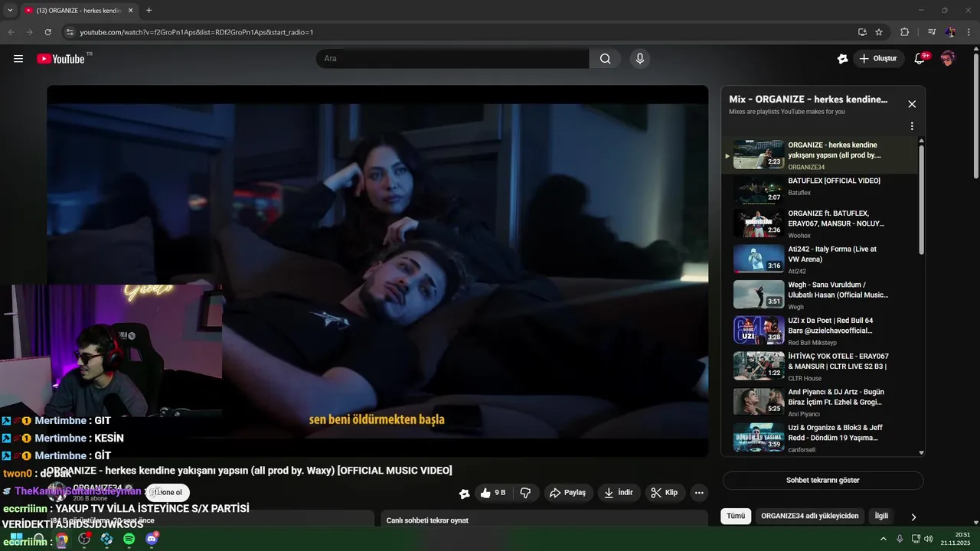Click the tray microphone icon

pyautogui.click(x=900, y=539)
